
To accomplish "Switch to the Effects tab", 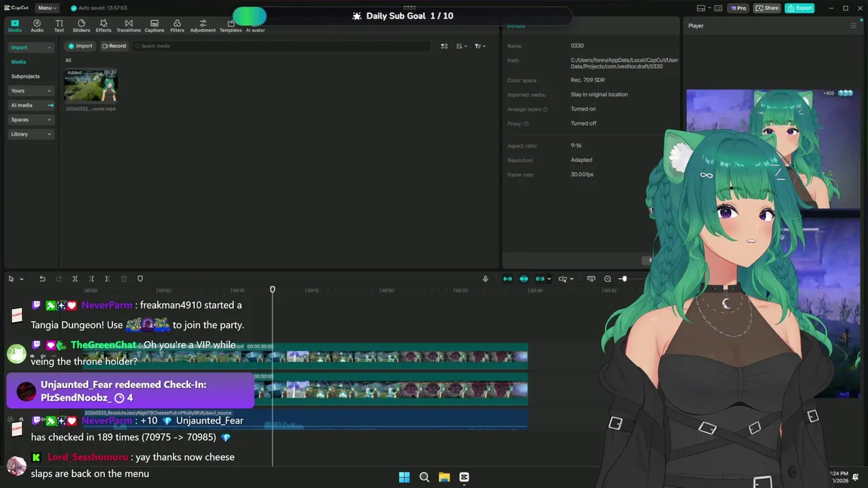I will point(104,26).
